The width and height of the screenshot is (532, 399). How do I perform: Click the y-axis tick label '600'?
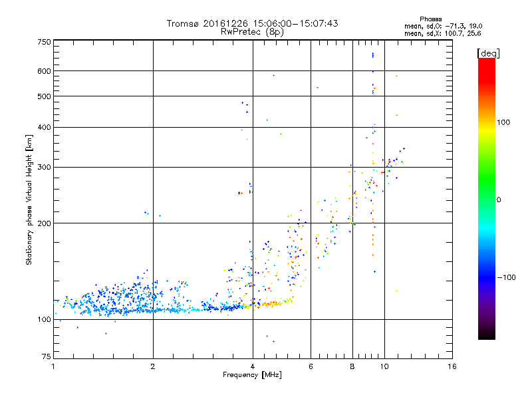point(44,71)
